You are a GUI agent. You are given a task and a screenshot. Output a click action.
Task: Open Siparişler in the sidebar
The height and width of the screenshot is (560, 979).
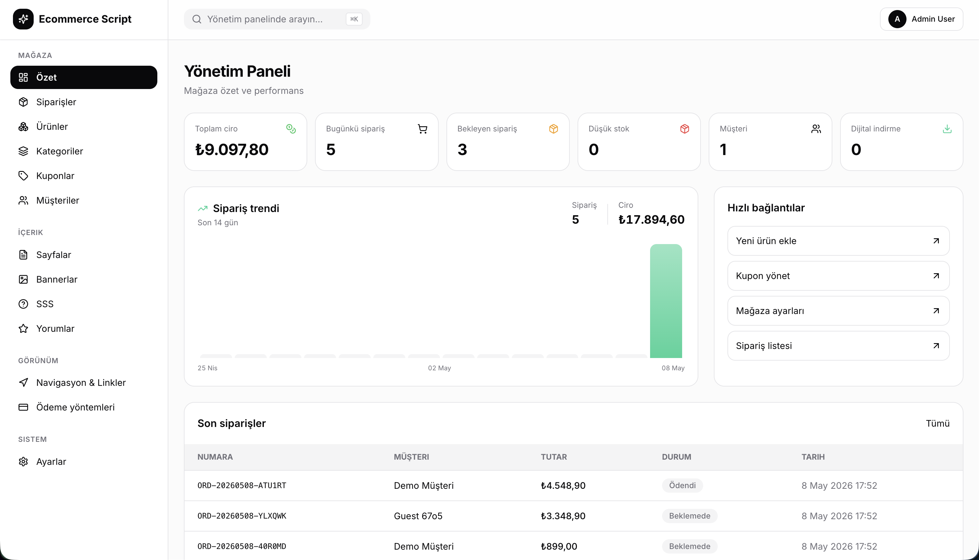point(84,102)
